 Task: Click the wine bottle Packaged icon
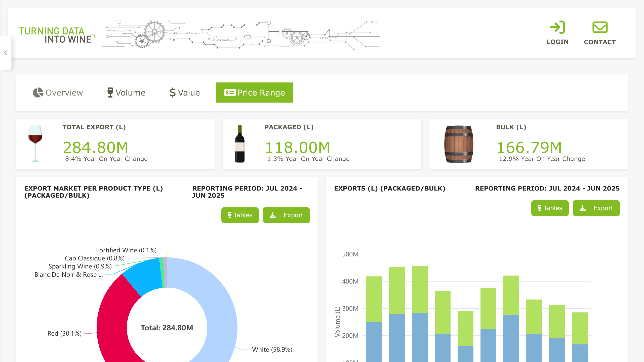pyautogui.click(x=240, y=144)
